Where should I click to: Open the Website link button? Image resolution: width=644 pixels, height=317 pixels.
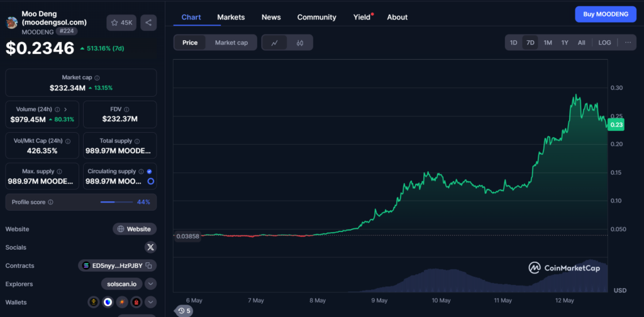click(135, 229)
